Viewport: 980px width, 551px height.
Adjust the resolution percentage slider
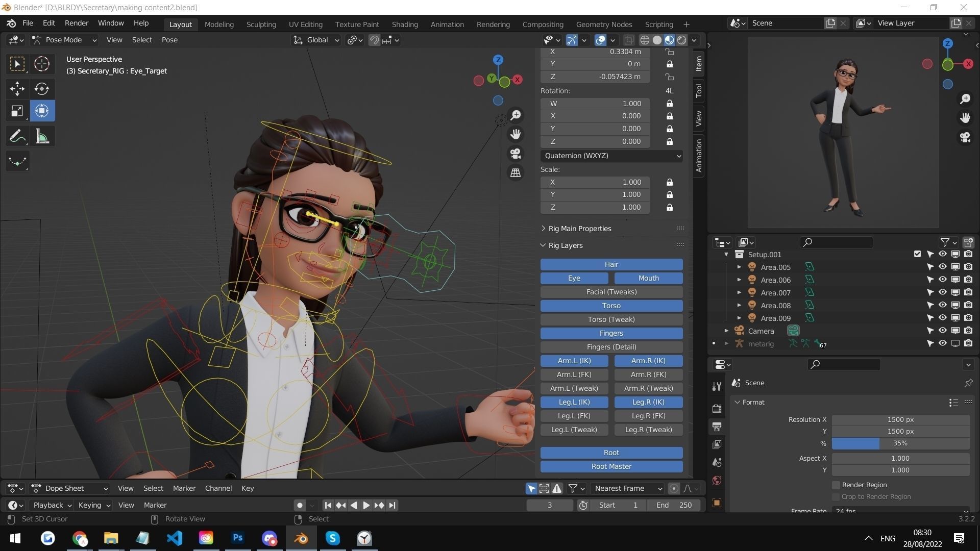pos(900,443)
